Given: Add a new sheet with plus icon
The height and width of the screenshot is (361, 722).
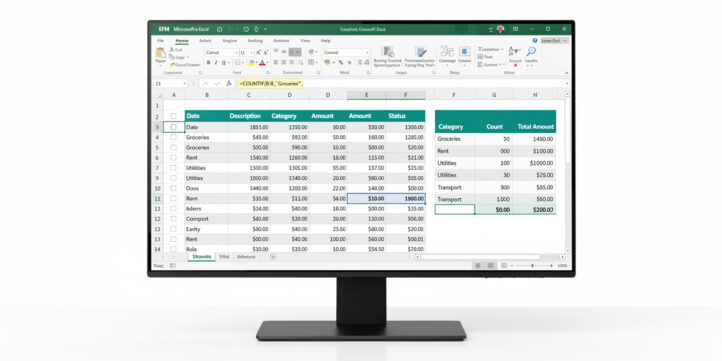Looking at the screenshot, I should (273, 257).
